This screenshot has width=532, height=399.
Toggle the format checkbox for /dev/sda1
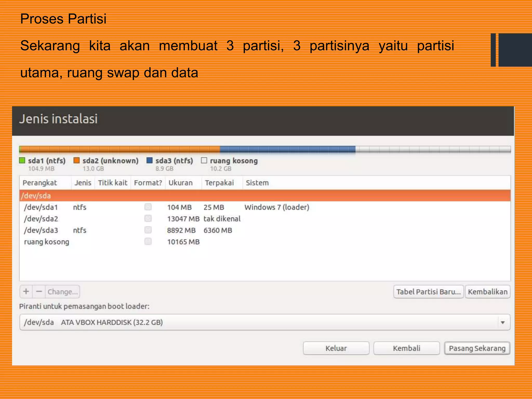[x=148, y=207]
